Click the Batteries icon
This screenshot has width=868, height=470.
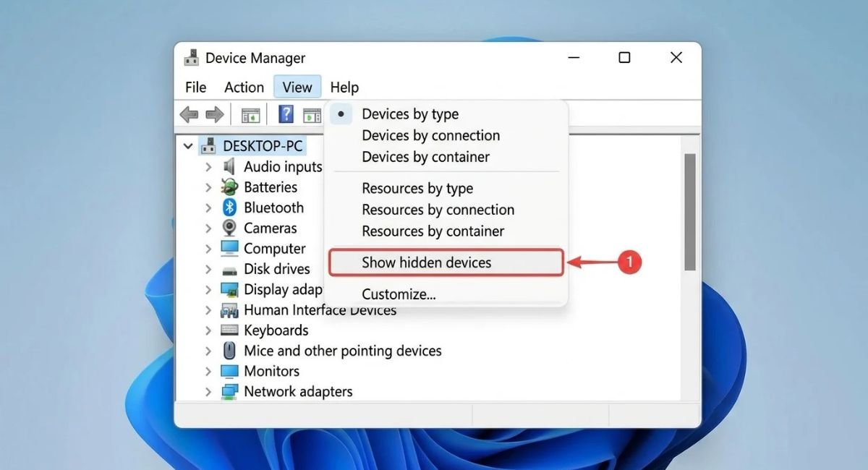point(229,187)
